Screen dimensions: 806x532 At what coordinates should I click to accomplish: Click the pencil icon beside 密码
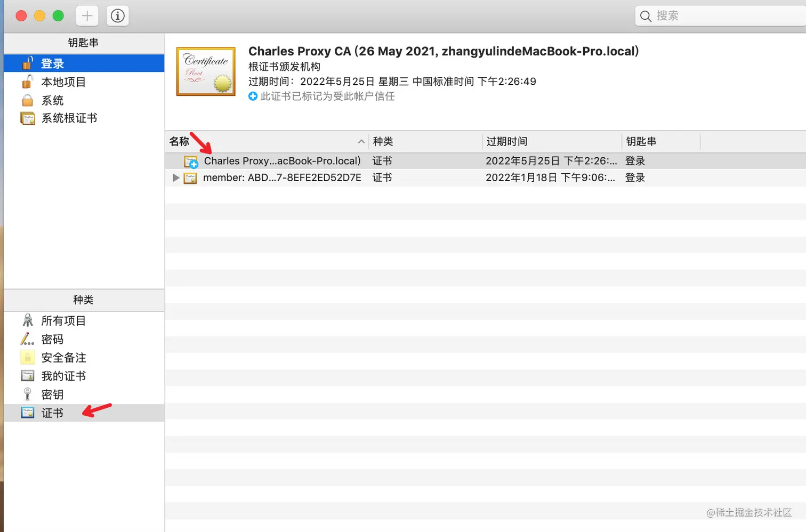27,338
